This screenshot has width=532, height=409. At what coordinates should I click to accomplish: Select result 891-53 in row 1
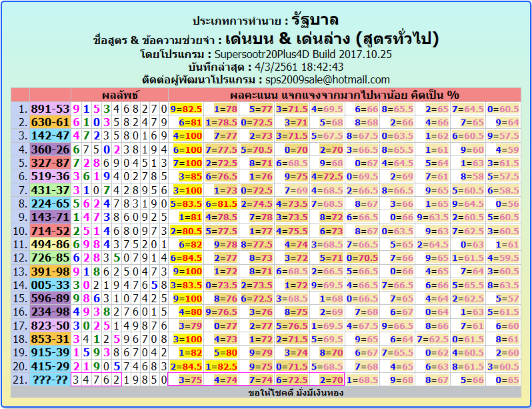pyautogui.click(x=50, y=108)
